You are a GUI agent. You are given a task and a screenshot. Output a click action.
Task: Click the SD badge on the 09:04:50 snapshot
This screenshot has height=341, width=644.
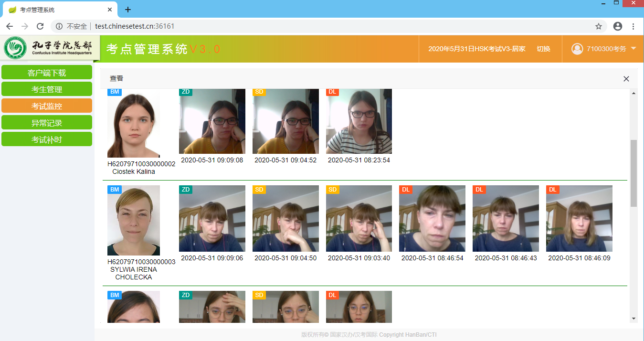click(x=259, y=190)
